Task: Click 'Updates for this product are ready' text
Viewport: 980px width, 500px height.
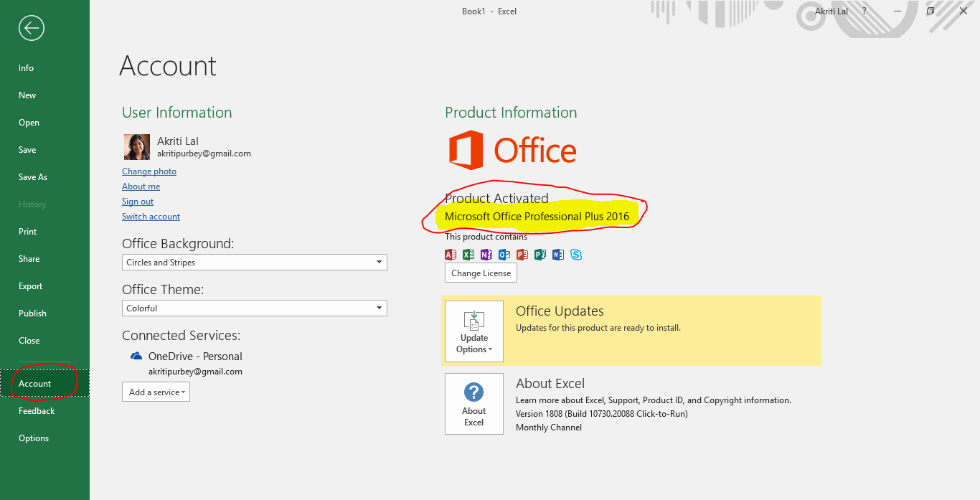Action: [x=598, y=328]
